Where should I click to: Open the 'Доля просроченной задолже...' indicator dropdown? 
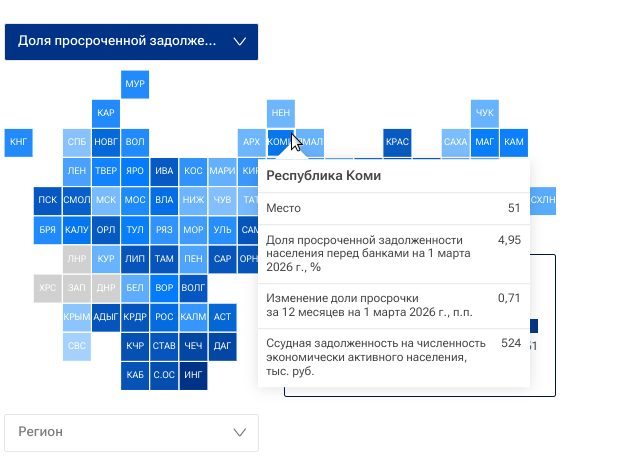coord(131,42)
